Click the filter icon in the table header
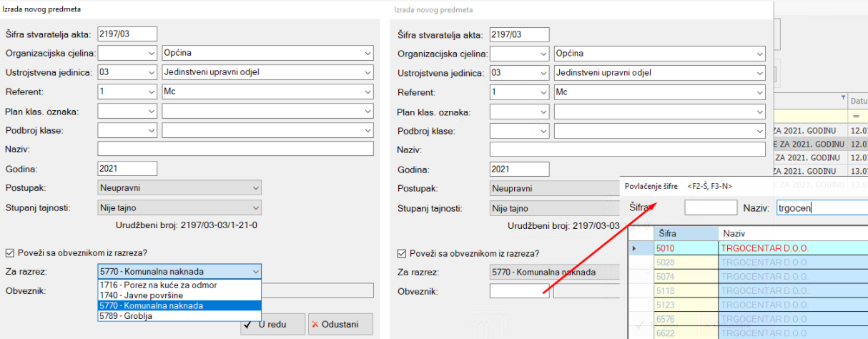 pyautogui.click(x=843, y=98)
